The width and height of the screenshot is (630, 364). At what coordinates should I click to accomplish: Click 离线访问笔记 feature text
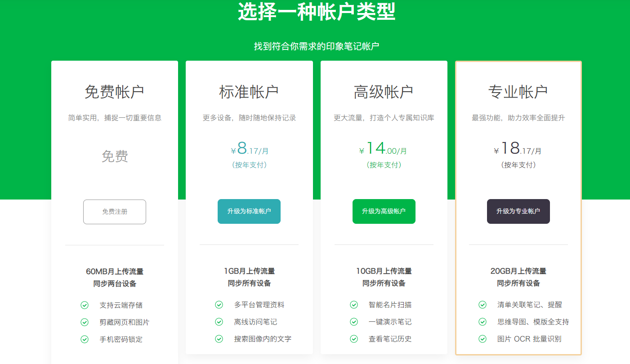point(256,322)
